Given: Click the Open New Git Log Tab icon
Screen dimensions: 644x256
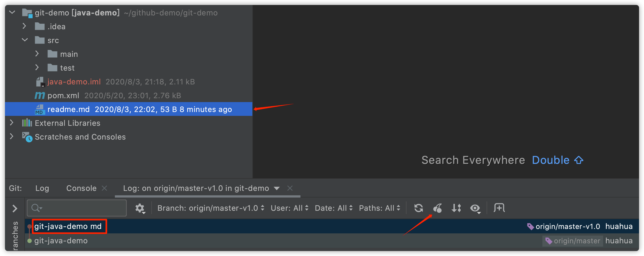Looking at the screenshot, I should 499,208.
